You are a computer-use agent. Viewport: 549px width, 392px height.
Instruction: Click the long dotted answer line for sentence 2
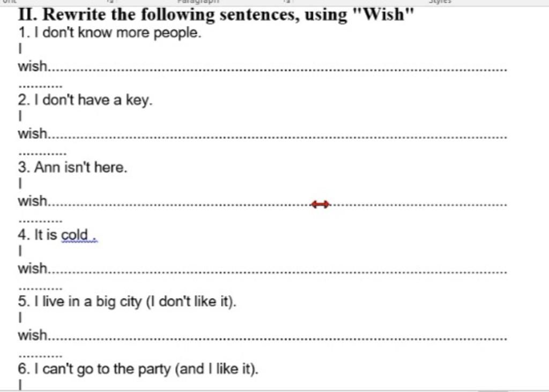(278, 137)
